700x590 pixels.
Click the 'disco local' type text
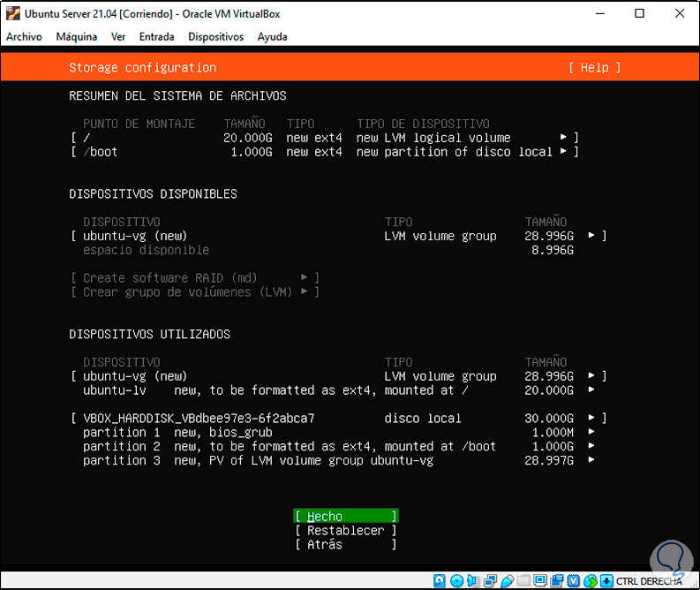pyautogui.click(x=422, y=419)
